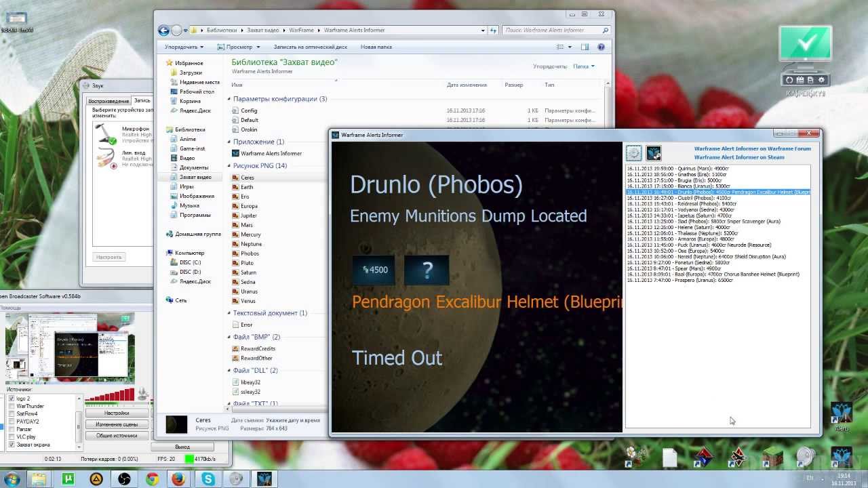Viewport: 868px width, 488px height.
Task: Toggle WarThunder source checkbox in OBS
Action: point(12,407)
